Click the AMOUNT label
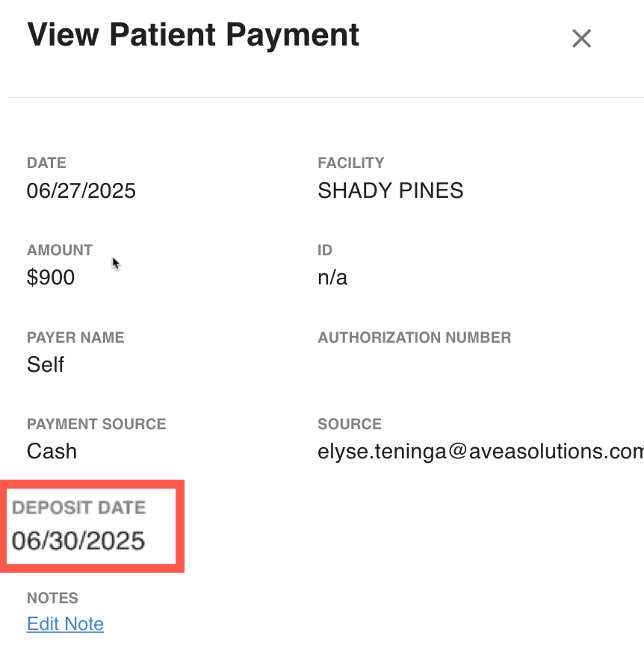Screen dimensions: 644x651 coord(60,250)
